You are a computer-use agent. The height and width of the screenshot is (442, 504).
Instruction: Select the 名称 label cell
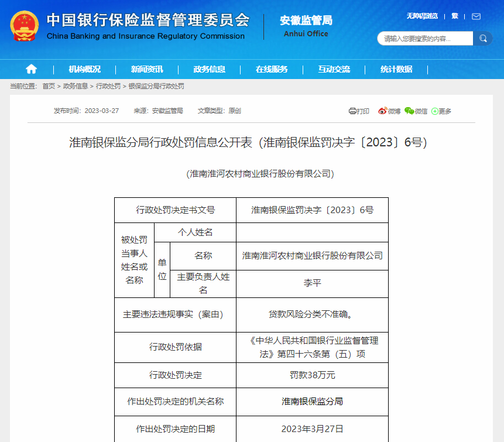coord(203,256)
